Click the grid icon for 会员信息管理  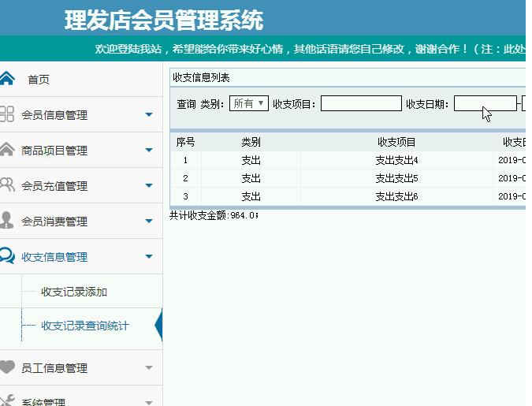(6, 114)
